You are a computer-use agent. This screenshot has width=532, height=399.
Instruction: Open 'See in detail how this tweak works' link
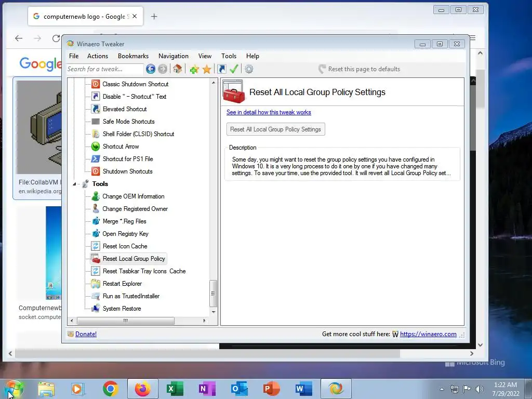269,112
